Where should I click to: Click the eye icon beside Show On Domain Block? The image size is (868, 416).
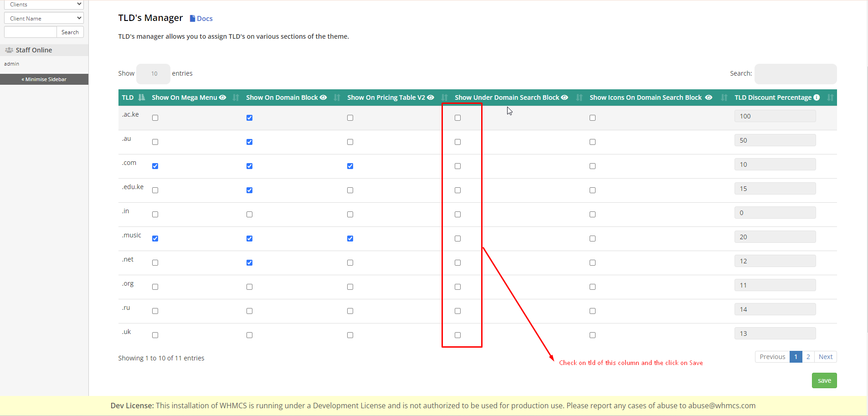point(323,98)
